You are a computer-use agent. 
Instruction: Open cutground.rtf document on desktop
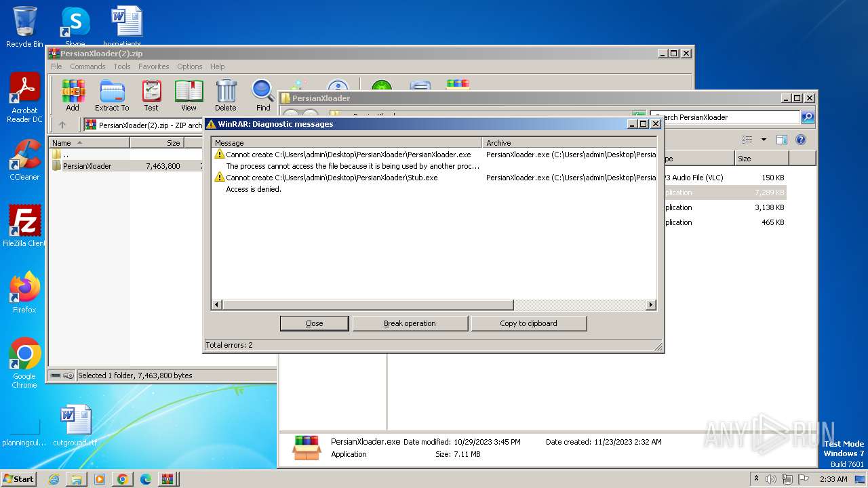point(75,426)
